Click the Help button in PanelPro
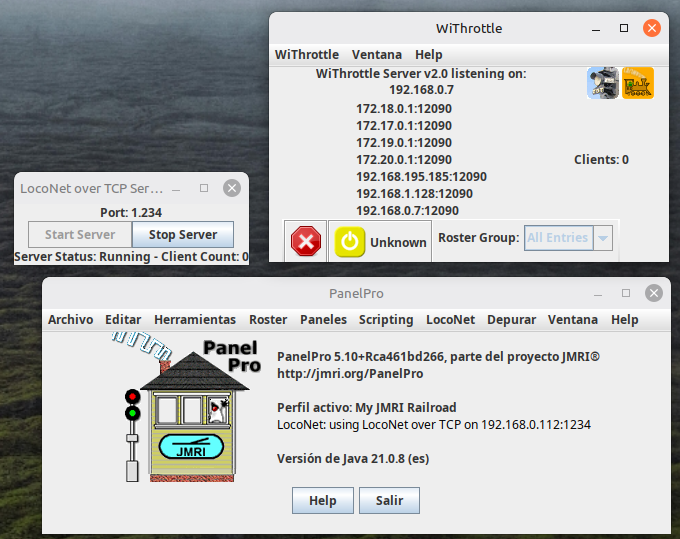The height and width of the screenshot is (539, 680). point(323,500)
